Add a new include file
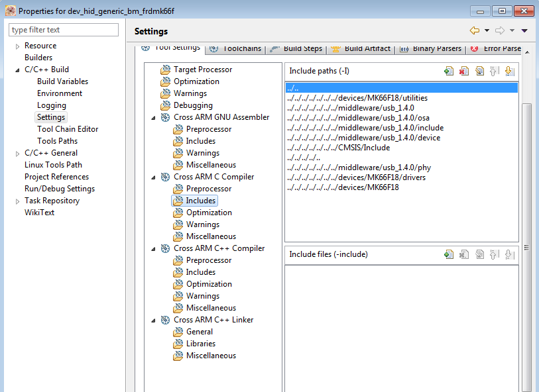Image resolution: width=539 pixels, height=392 pixels. pos(449,254)
